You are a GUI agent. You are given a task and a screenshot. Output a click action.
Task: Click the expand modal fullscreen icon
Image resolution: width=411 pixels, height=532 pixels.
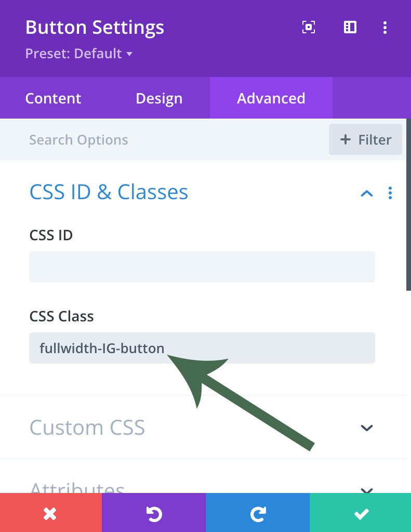click(x=309, y=28)
